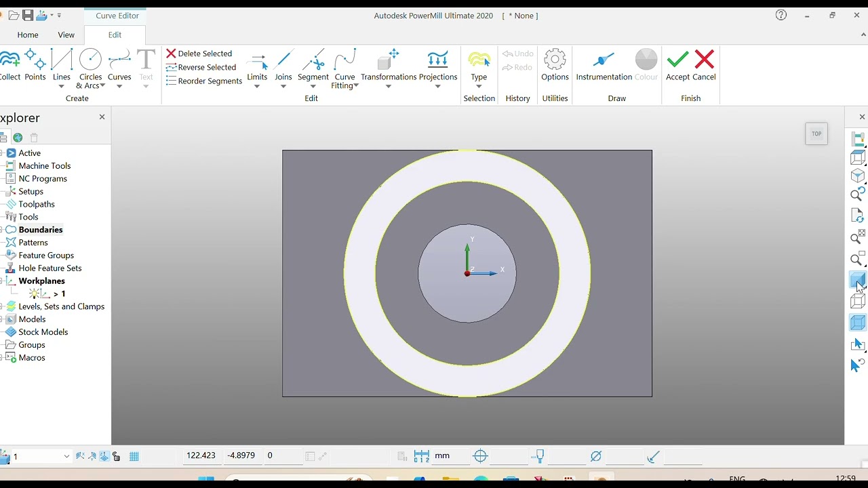
Task: Expand the Lines dropdown arrow
Action: (61, 87)
